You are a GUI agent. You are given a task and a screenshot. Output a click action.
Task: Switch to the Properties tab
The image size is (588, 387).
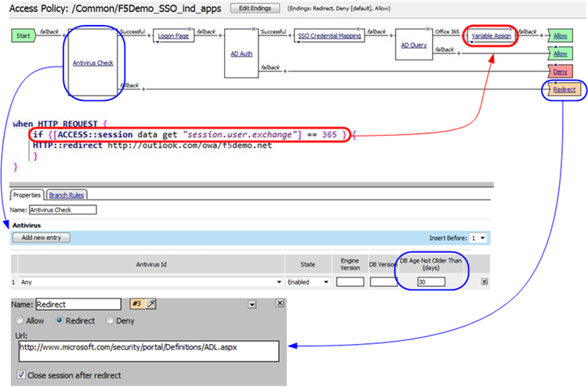coord(27,195)
